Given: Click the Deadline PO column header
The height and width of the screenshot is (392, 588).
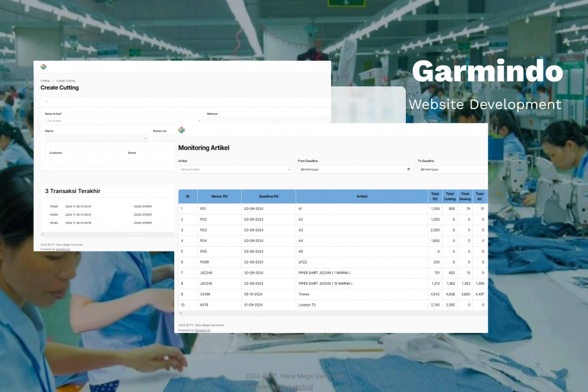Looking at the screenshot, I should (268, 197).
